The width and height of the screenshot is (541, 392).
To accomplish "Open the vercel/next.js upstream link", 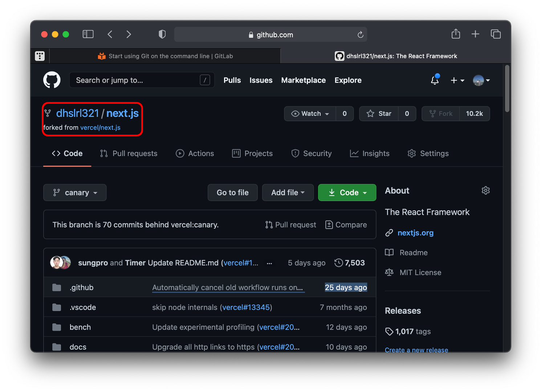I will (100, 127).
